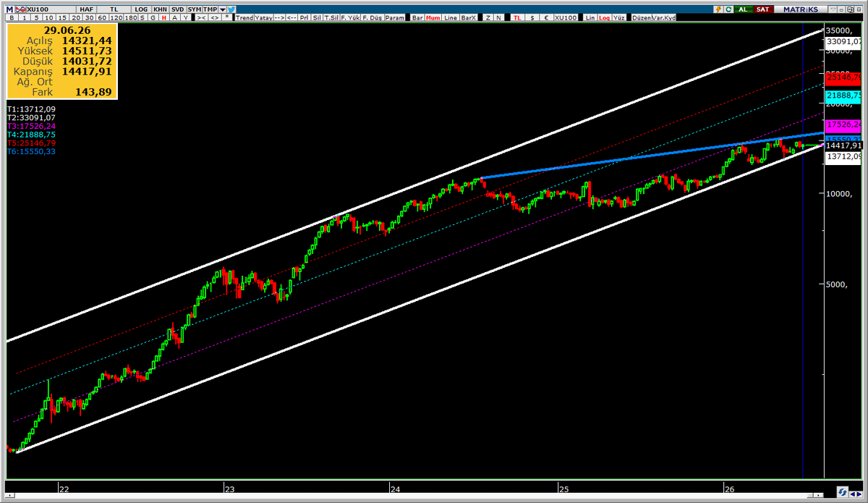Toggle the Log scale button

click(604, 17)
